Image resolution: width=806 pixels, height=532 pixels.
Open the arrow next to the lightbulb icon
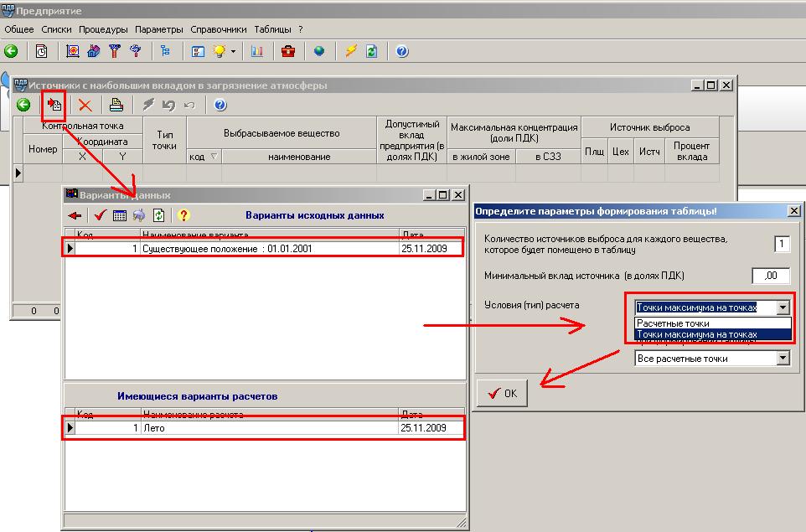[234, 51]
